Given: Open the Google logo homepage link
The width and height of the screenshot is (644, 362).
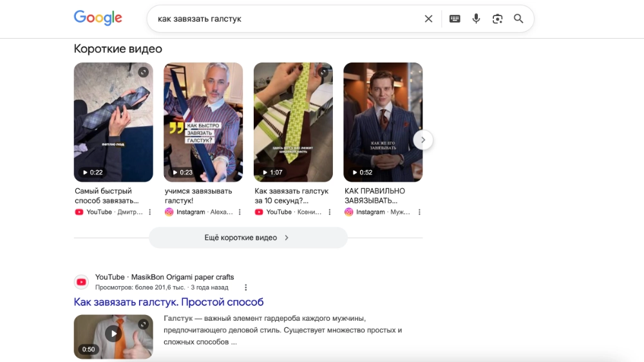Looking at the screenshot, I should pos(98,17).
